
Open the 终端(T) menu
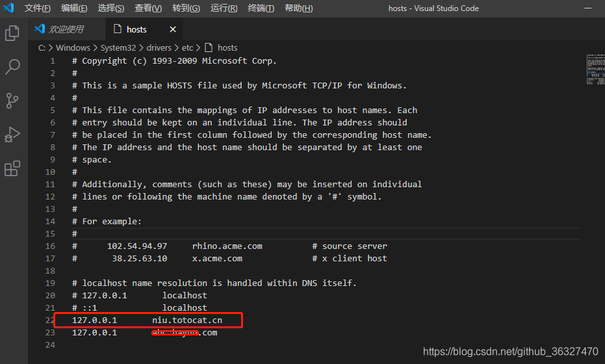tap(261, 8)
